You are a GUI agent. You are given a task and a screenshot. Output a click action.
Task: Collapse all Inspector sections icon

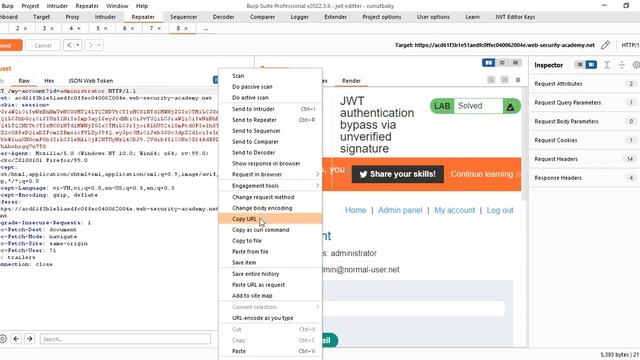click(x=622, y=64)
